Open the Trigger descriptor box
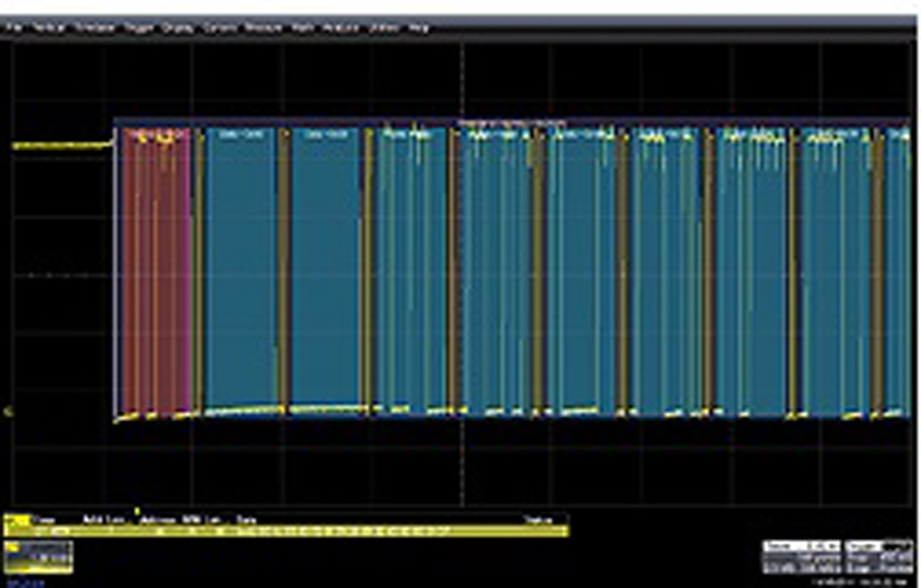Viewport: 921px width, 588px height. click(x=879, y=557)
